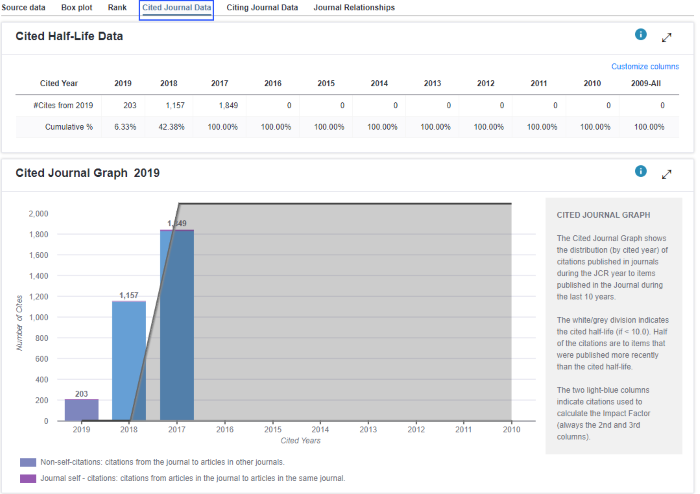This screenshot has height=494, width=700.
Task: Click the Journal self-citations legend text
Action: [x=193, y=478]
